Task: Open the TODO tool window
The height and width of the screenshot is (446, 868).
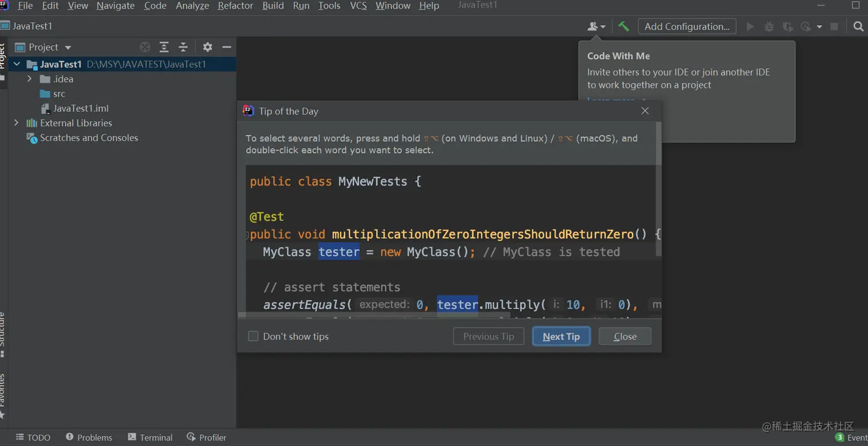Action: click(33, 437)
